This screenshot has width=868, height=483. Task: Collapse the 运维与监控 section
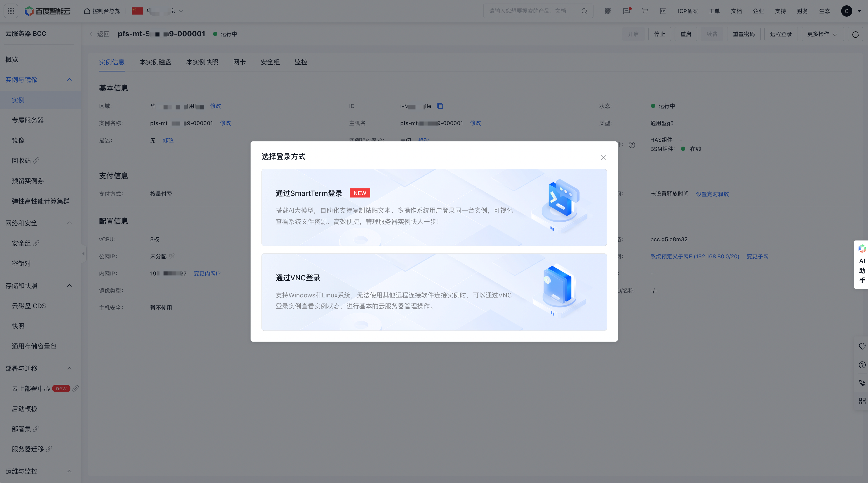tap(69, 471)
